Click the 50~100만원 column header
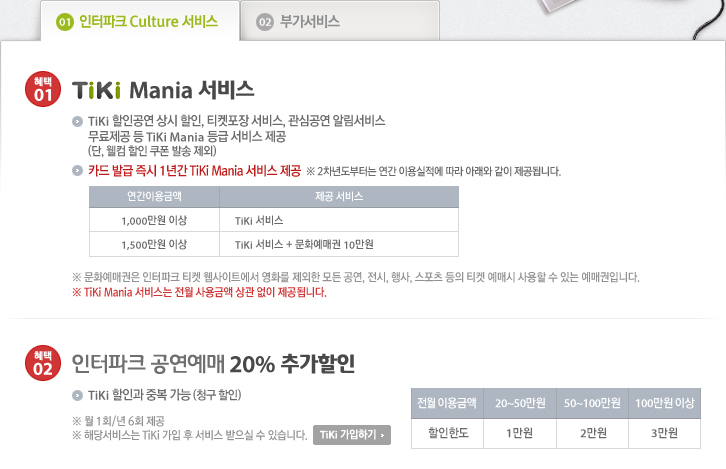 click(592, 403)
